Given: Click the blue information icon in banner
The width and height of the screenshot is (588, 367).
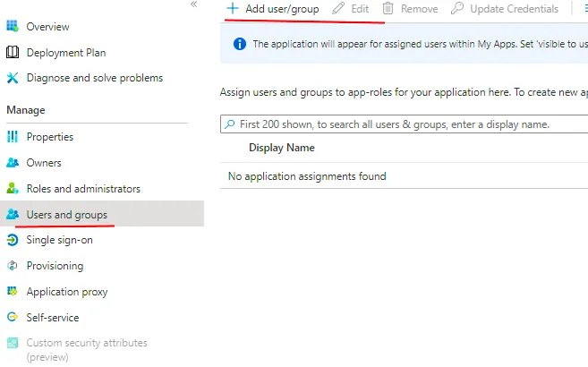Looking at the screenshot, I should pyautogui.click(x=240, y=44).
